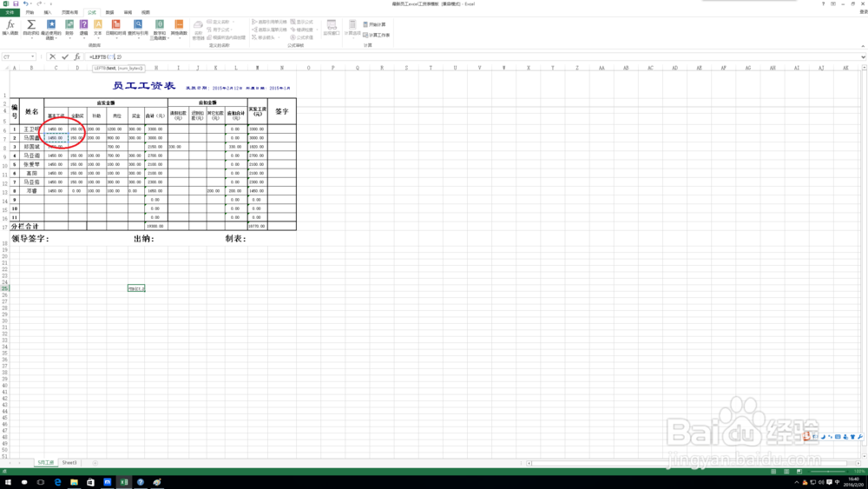Confirm formula entry with checkmark button

(65, 56)
